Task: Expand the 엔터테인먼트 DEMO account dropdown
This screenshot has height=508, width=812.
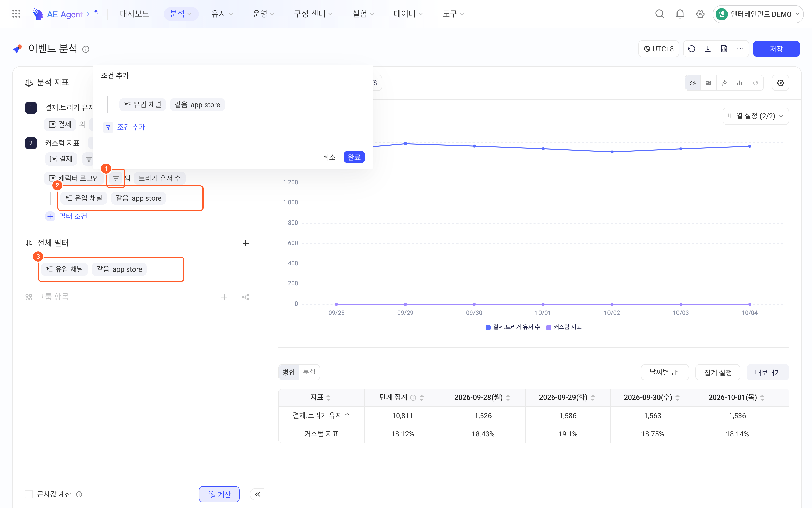Action: (x=758, y=14)
